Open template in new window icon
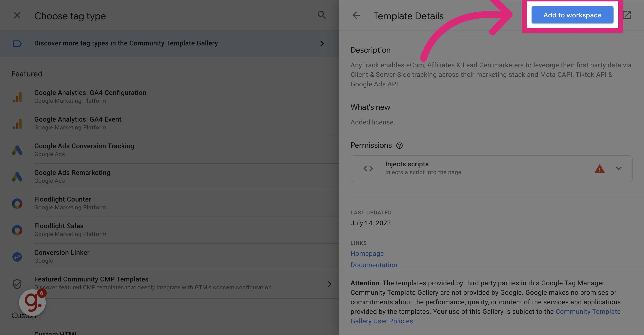The height and width of the screenshot is (335, 644). (x=627, y=15)
